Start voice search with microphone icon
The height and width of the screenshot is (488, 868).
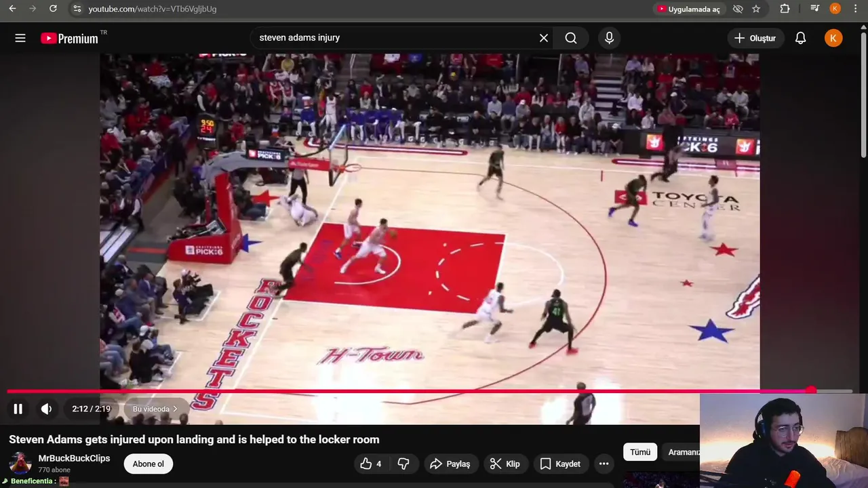(x=609, y=38)
